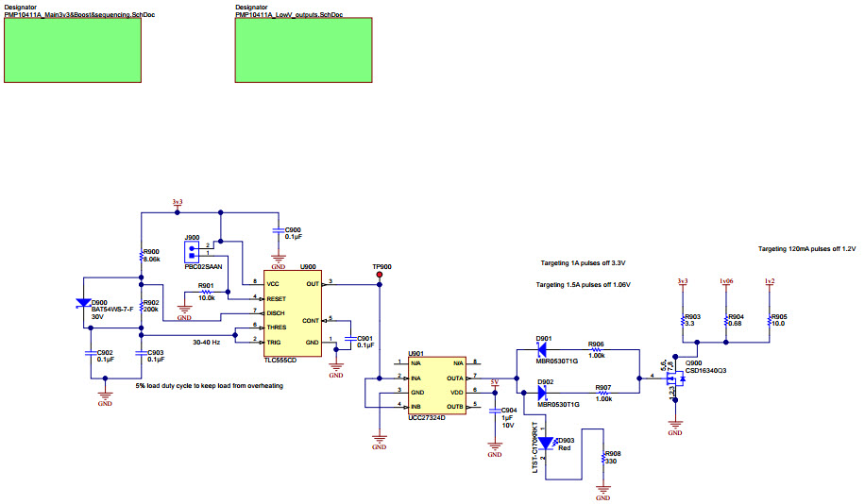Select the "Targeting 120mA pulses off 1.2V" note
This screenshot has width=865, height=504.
click(x=806, y=249)
